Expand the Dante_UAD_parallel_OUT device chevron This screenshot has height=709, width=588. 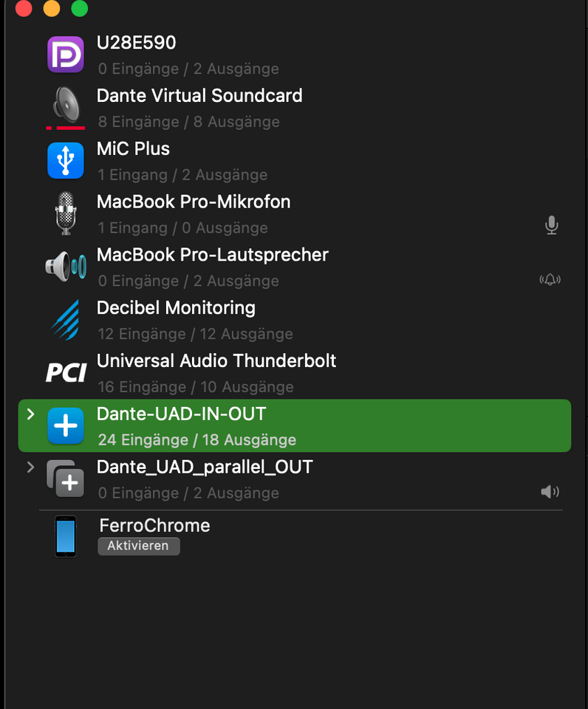(x=30, y=467)
